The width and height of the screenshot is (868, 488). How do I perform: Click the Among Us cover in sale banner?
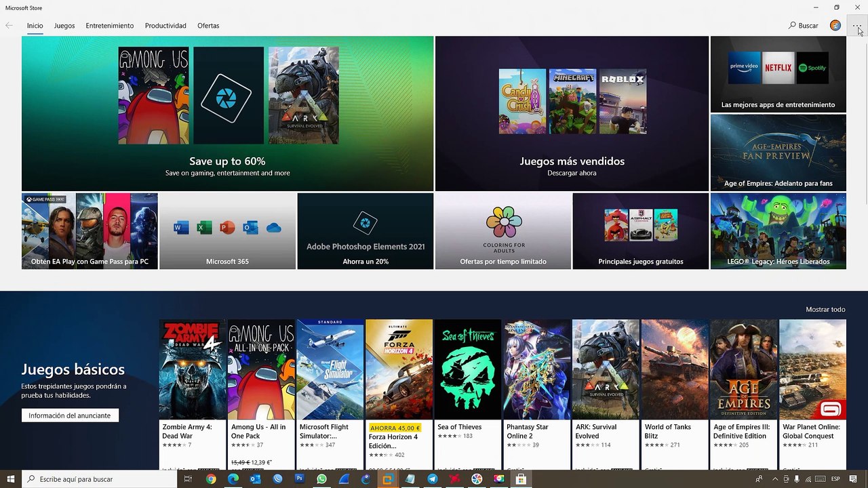point(153,96)
